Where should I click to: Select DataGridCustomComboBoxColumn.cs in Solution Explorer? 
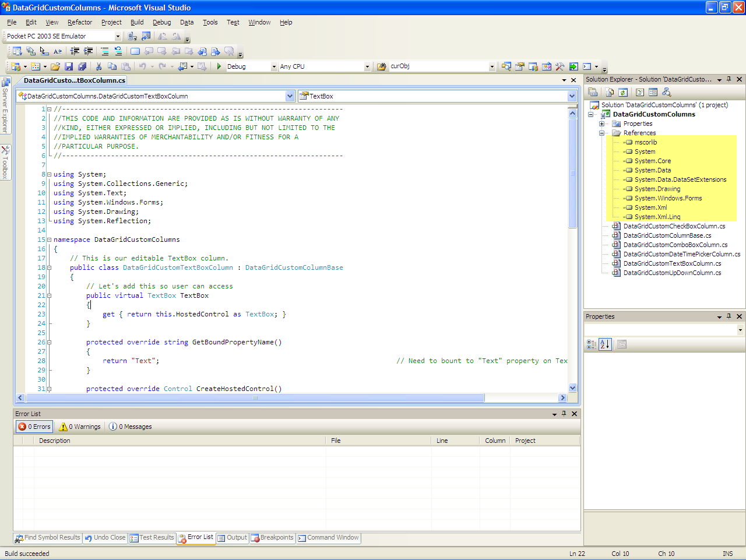[675, 245]
